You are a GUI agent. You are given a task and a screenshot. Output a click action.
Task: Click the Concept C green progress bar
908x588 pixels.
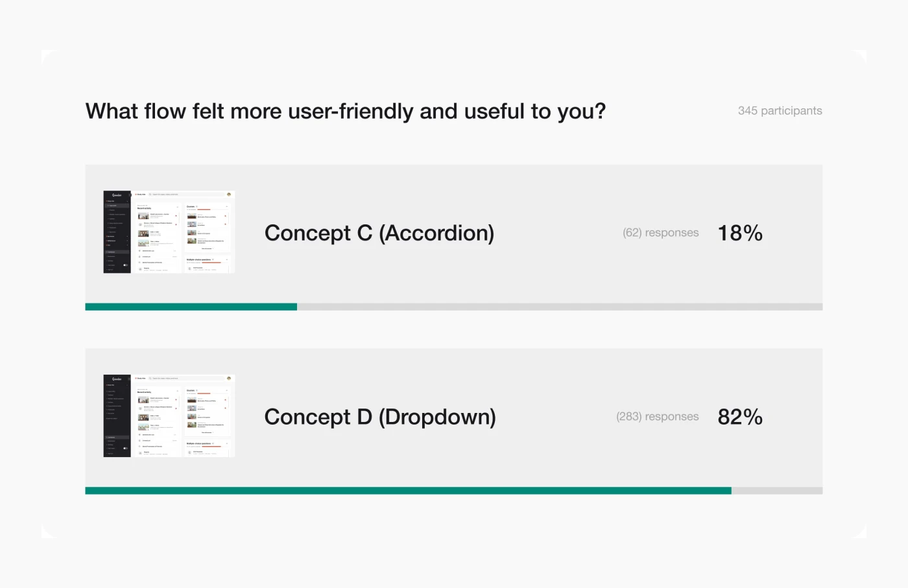coord(191,307)
